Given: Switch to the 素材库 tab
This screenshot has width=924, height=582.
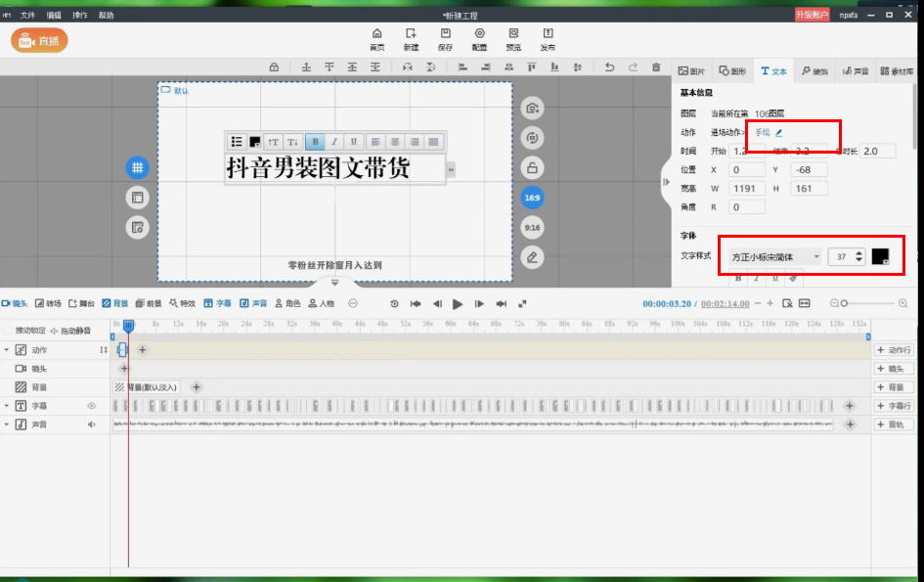Looking at the screenshot, I should point(897,70).
